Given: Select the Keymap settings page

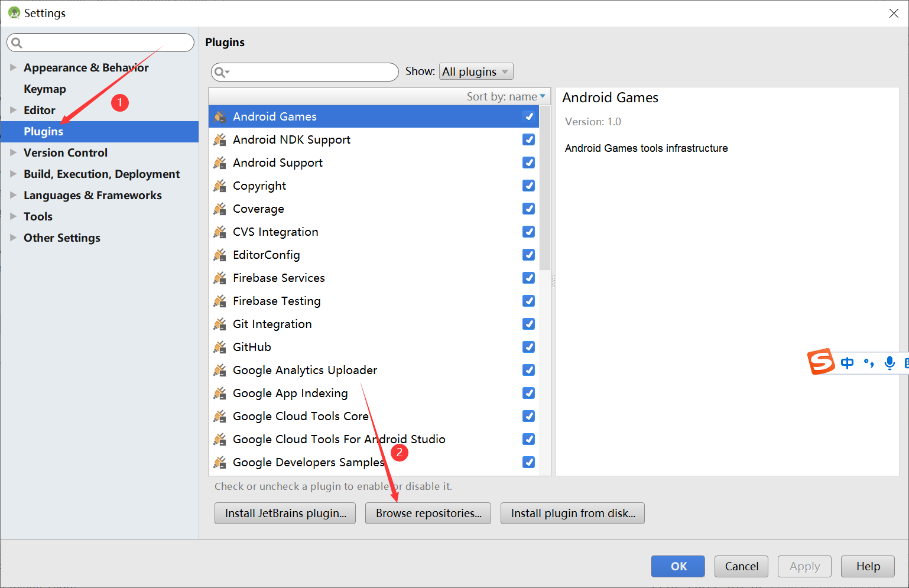Looking at the screenshot, I should point(45,89).
